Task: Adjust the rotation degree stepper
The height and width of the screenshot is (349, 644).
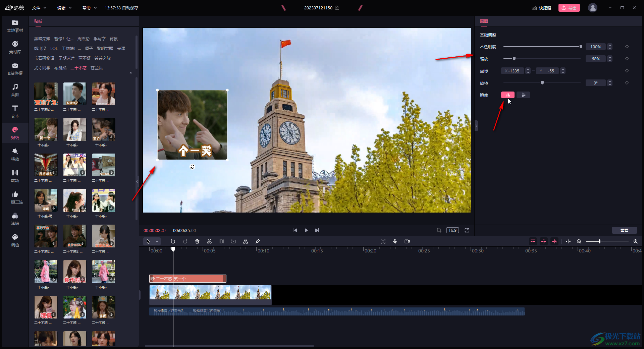Action: click(x=610, y=83)
